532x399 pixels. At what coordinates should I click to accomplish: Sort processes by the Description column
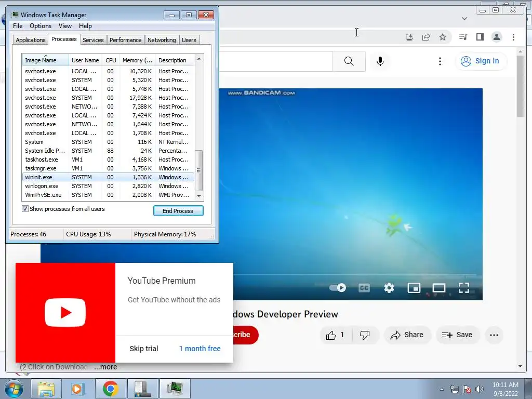pyautogui.click(x=175, y=60)
